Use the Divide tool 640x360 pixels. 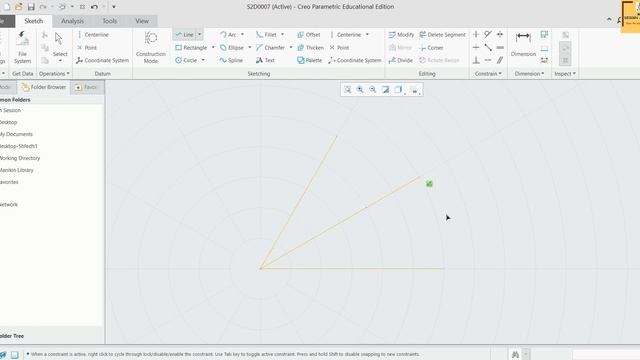[x=400, y=60]
